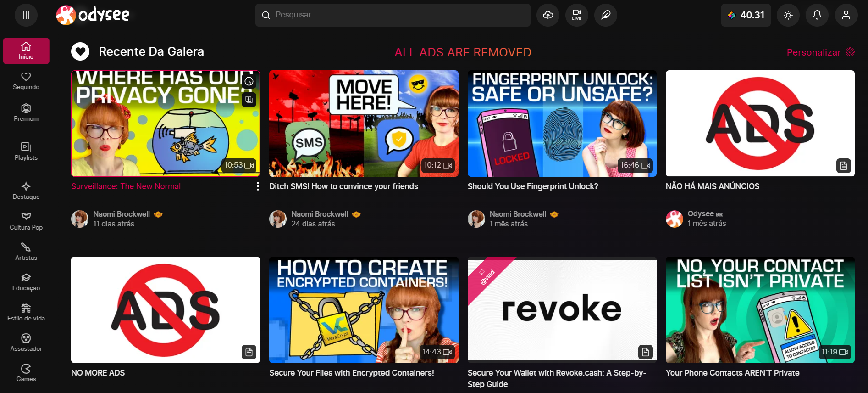Click the upload cloud icon
Screen dimensions: 868x393
coord(547,15)
